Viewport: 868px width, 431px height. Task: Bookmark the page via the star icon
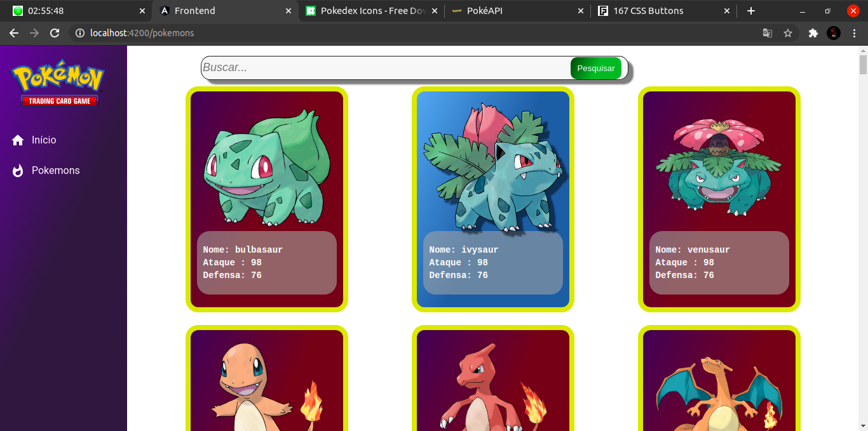click(x=788, y=33)
